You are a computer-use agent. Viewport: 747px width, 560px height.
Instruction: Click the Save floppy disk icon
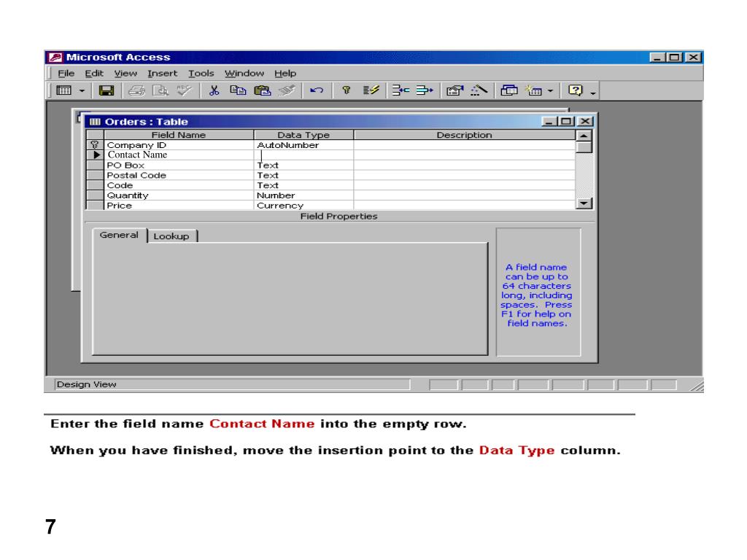click(107, 90)
